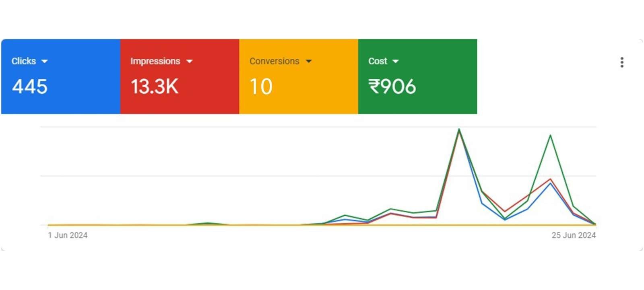
Task: Click the Clicks label text
Action: [x=24, y=61]
